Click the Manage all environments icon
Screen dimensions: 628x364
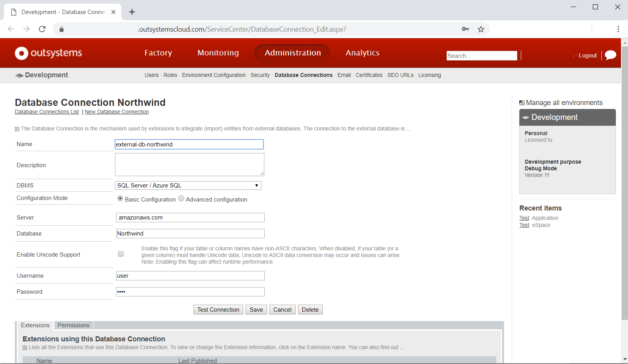[522, 102]
